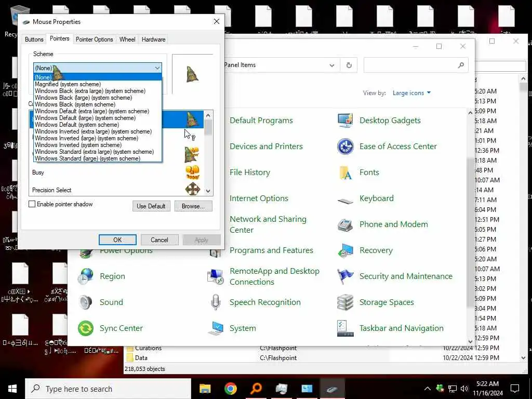The height and width of the screenshot is (399, 532).
Task: Open Storage Spaces icon
Action: pyautogui.click(x=345, y=302)
